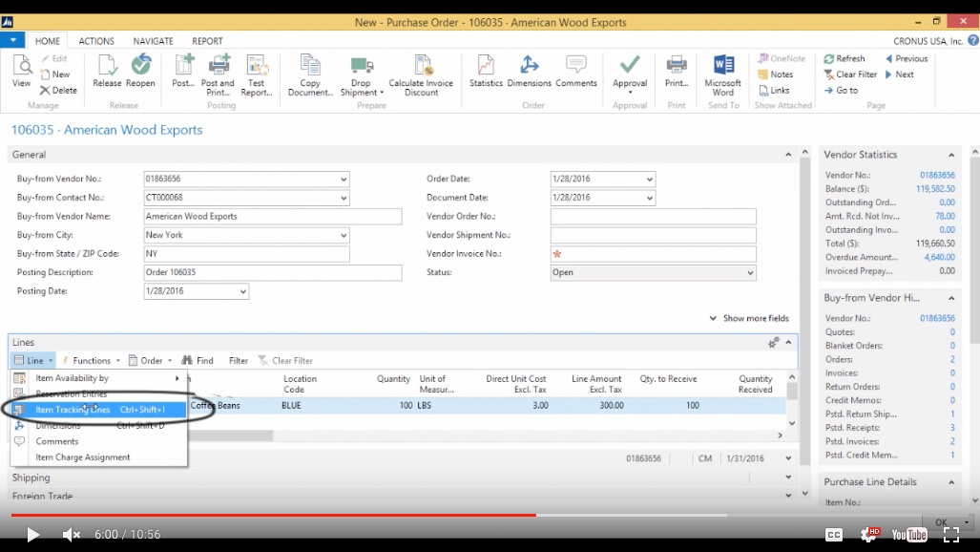Play the YouTube video
This screenshot has width=980, height=552.
click(33, 535)
